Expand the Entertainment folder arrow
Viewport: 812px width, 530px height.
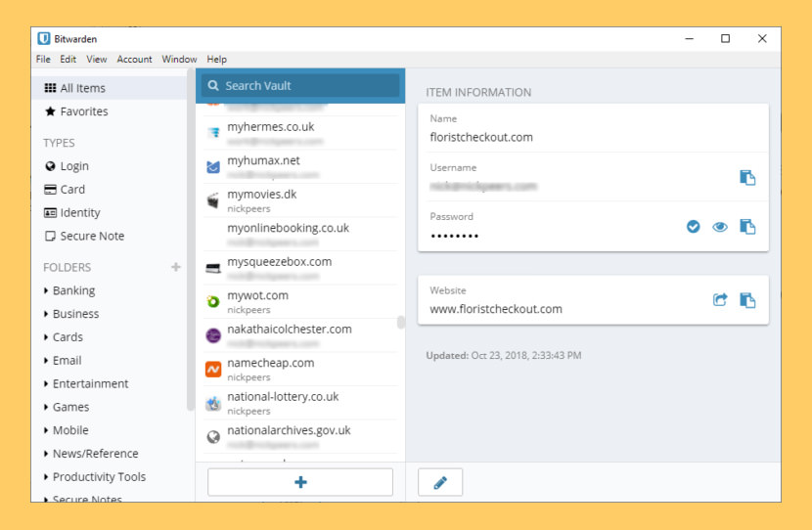[x=46, y=383]
